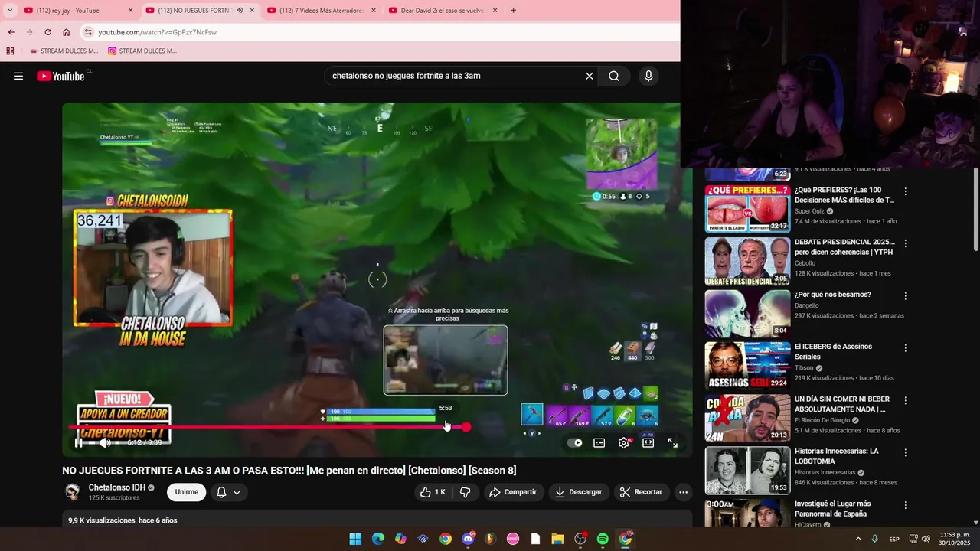Open more options for El ICEBERG video

[x=906, y=348]
